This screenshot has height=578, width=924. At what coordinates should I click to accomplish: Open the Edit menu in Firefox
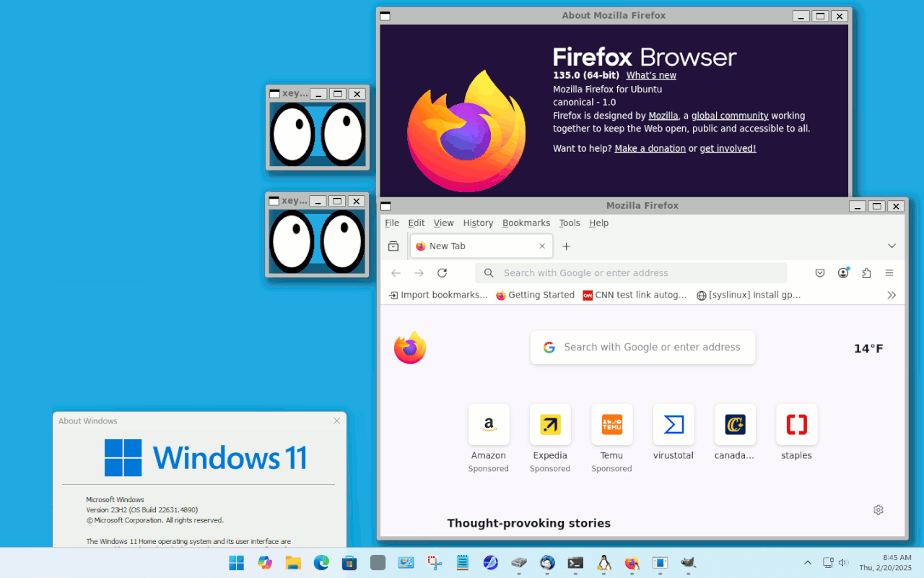click(417, 223)
